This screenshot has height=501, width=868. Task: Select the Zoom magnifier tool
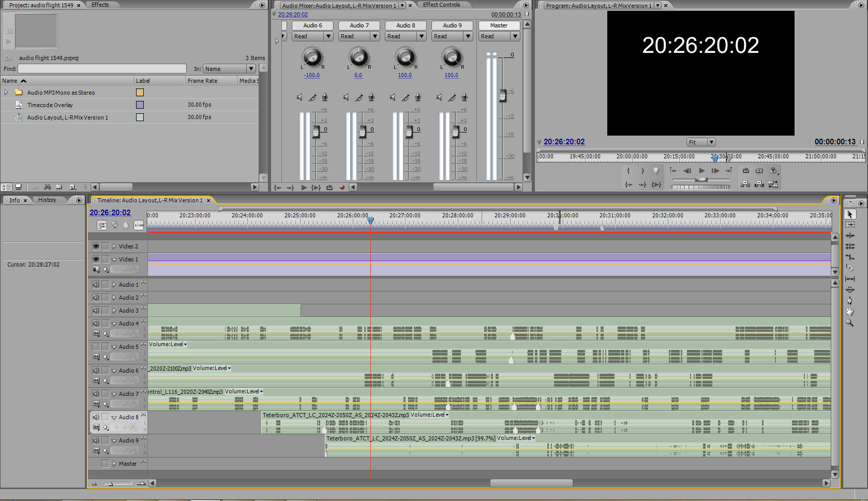coord(849,322)
